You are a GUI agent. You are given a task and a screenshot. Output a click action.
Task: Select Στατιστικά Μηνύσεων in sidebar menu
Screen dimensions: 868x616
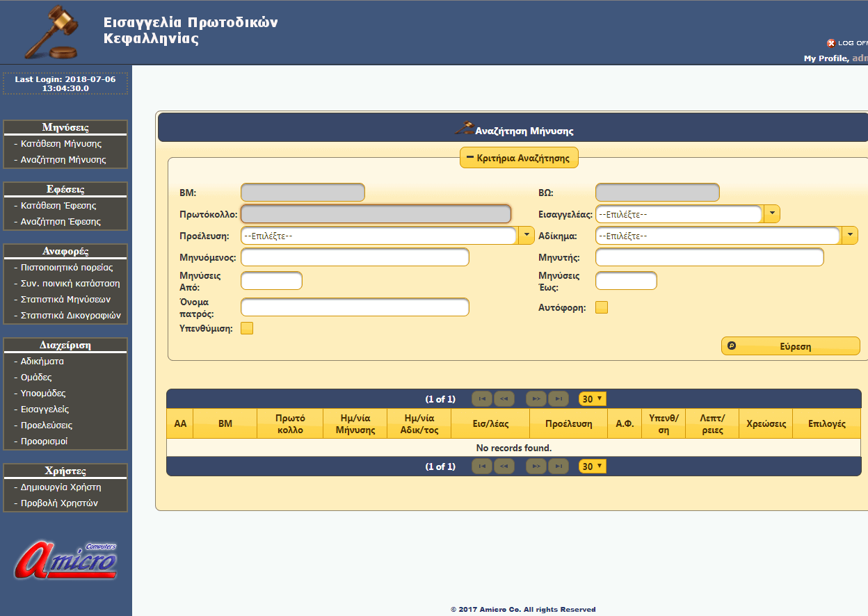tap(65, 300)
